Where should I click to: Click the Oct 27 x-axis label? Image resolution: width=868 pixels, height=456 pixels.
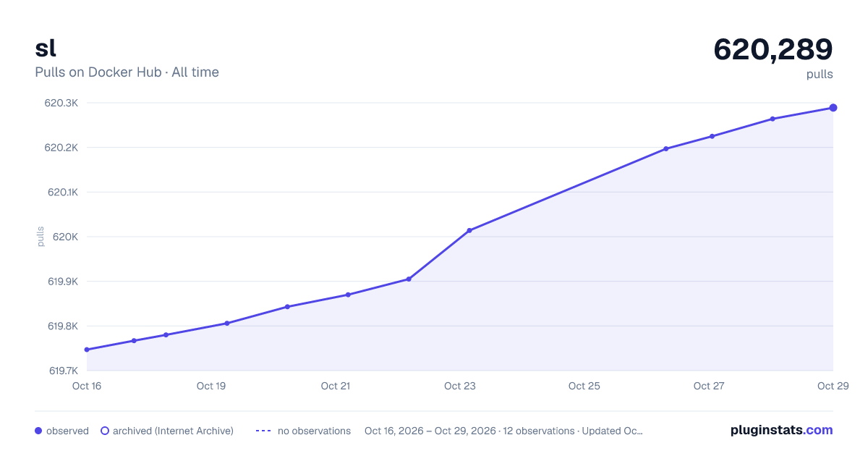pos(709,386)
